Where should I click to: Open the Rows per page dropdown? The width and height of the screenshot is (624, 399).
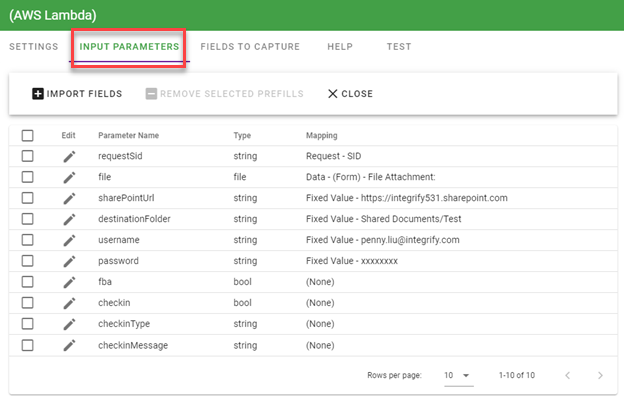click(458, 376)
